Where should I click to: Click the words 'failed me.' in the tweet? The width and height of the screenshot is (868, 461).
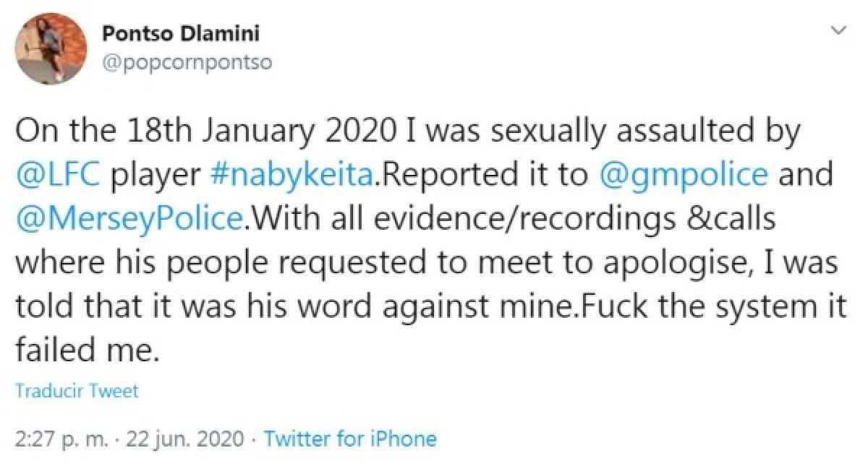[85, 350]
